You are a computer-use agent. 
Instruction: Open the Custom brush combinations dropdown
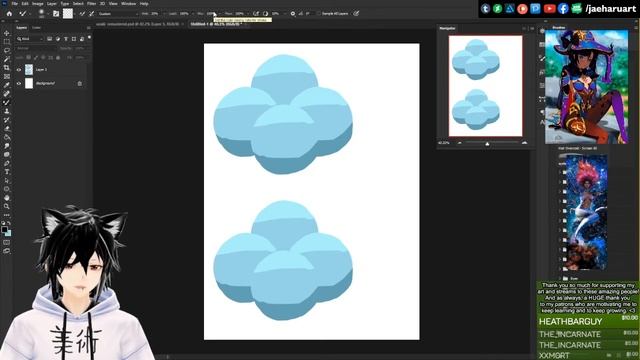point(118,13)
